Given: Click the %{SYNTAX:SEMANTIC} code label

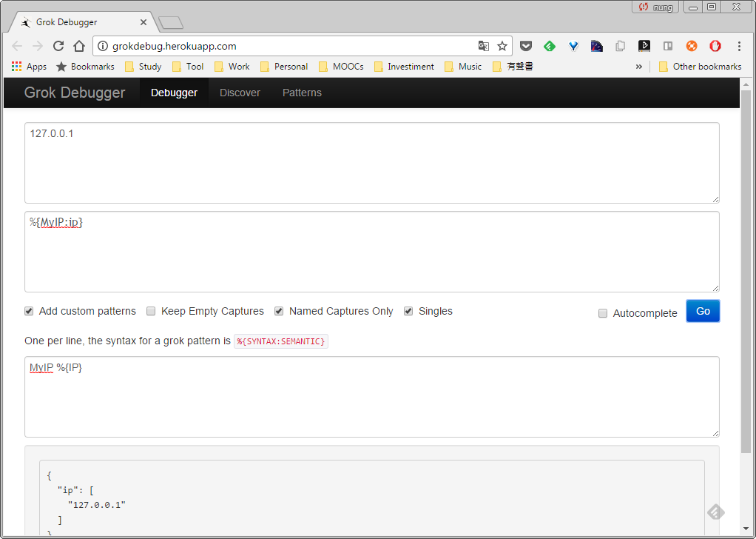Looking at the screenshot, I should [x=280, y=341].
